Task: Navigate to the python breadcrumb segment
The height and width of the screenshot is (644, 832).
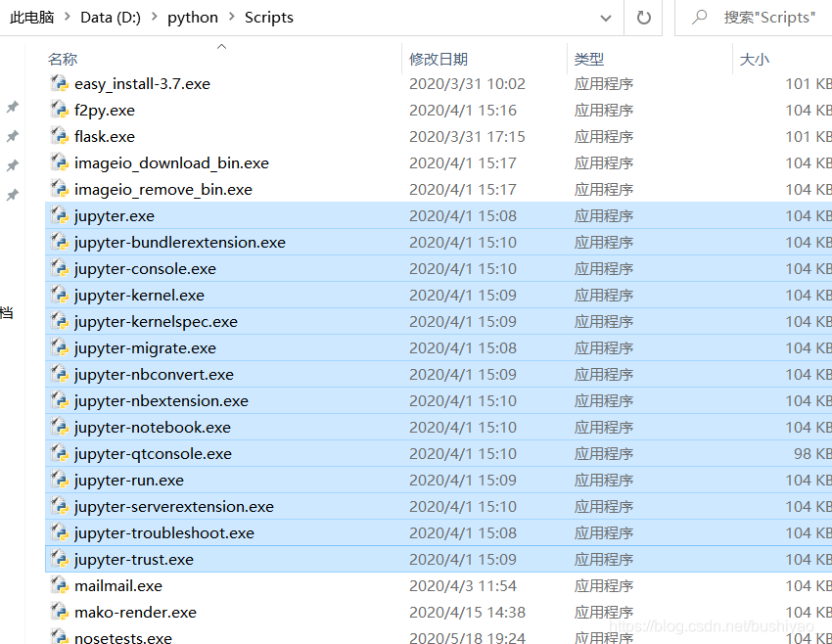Action: tap(193, 17)
